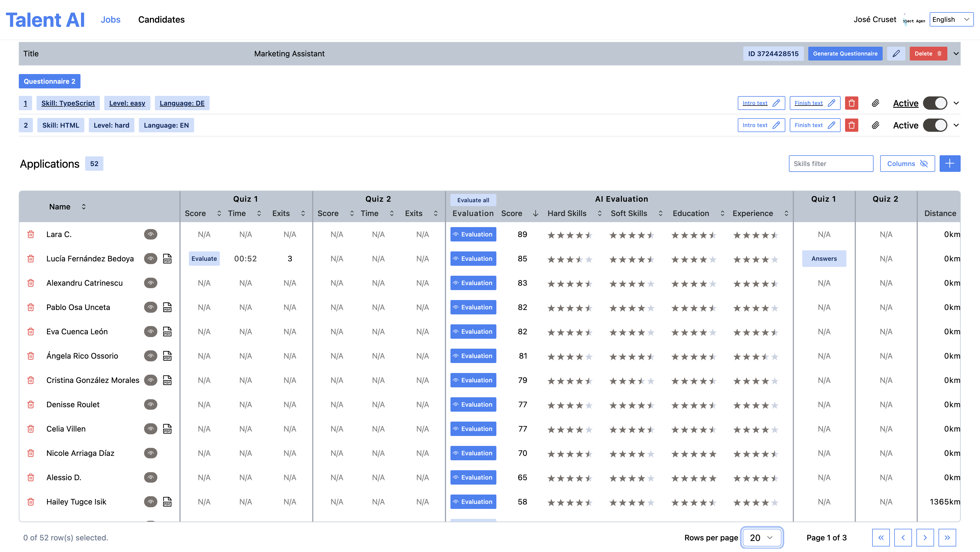Toggle Active switch for HTML questionnaire
This screenshot has height=552, width=980.
(x=935, y=125)
